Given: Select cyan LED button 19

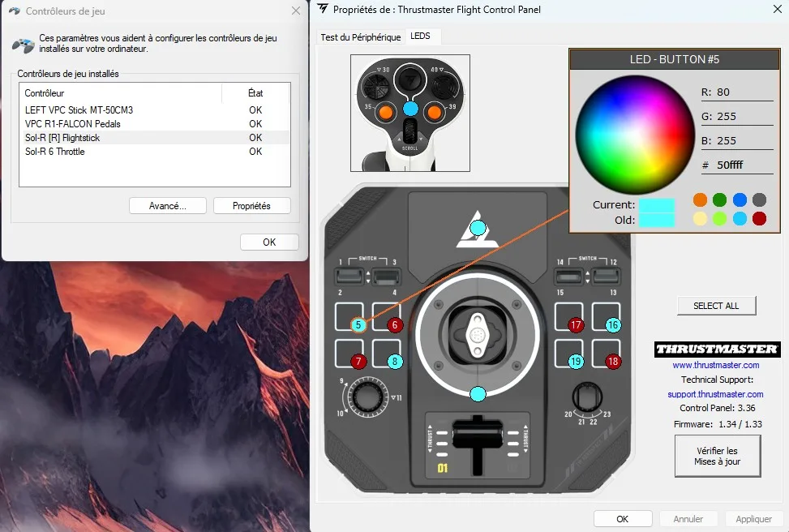Looking at the screenshot, I should pyautogui.click(x=576, y=361).
